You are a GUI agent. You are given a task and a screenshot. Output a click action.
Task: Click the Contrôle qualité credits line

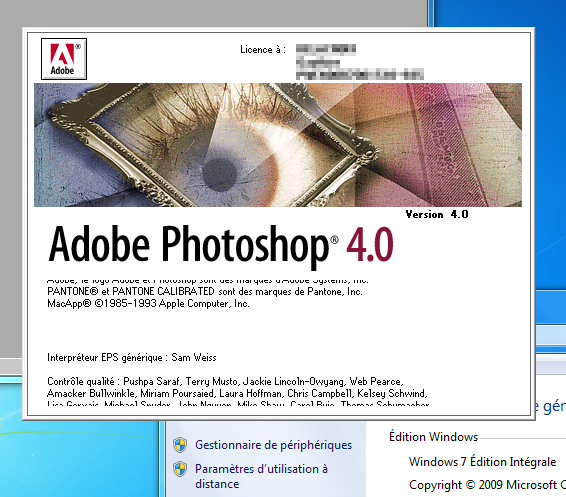(225, 382)
